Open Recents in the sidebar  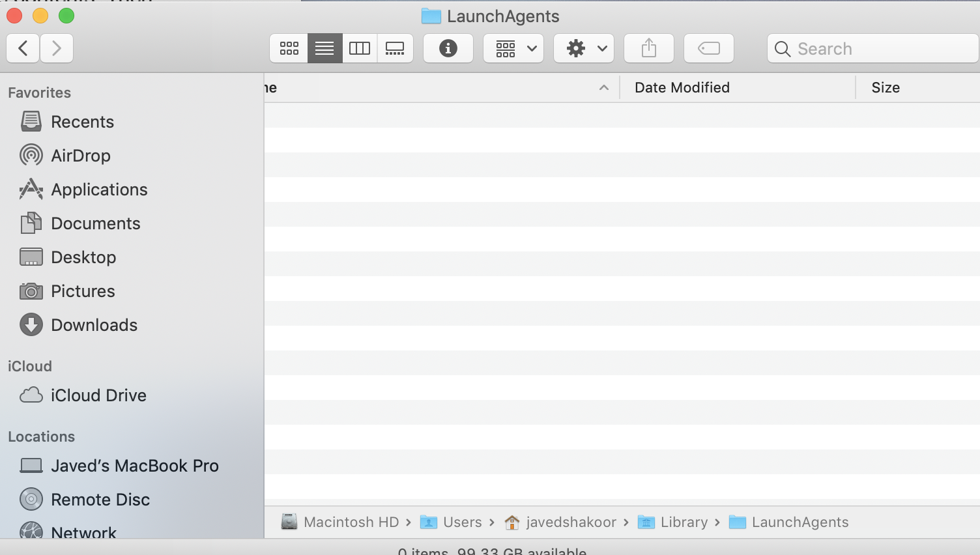[83, 122]
